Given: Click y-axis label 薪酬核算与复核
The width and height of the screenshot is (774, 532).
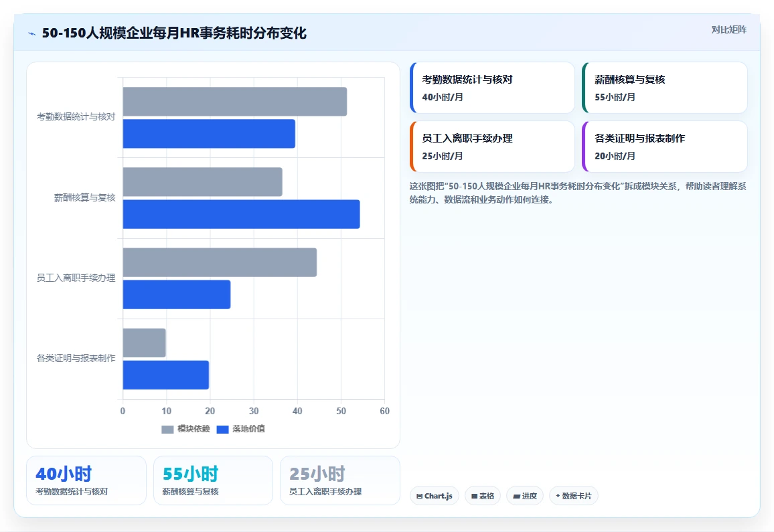Looking at the screenshot, I should [84, 198].
